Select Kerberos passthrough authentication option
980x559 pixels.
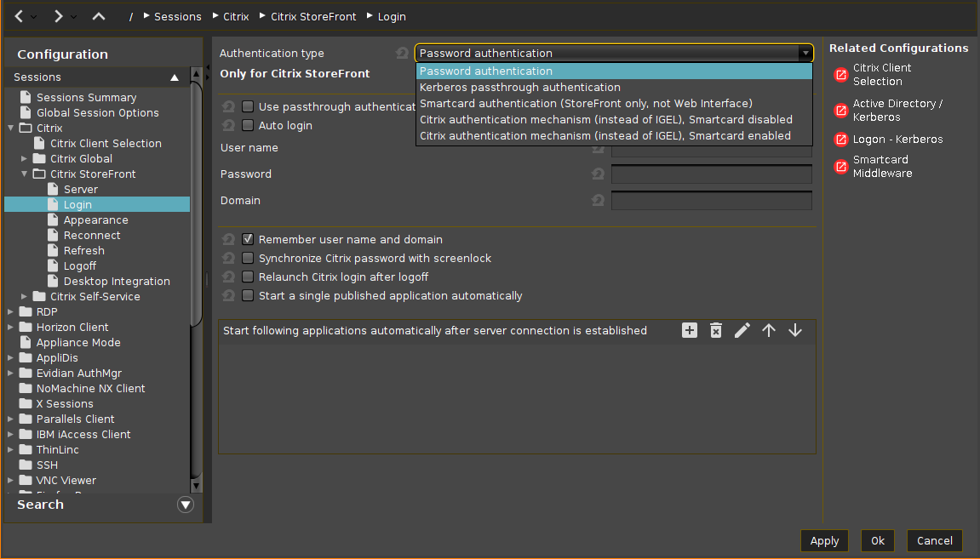(519, 87)
